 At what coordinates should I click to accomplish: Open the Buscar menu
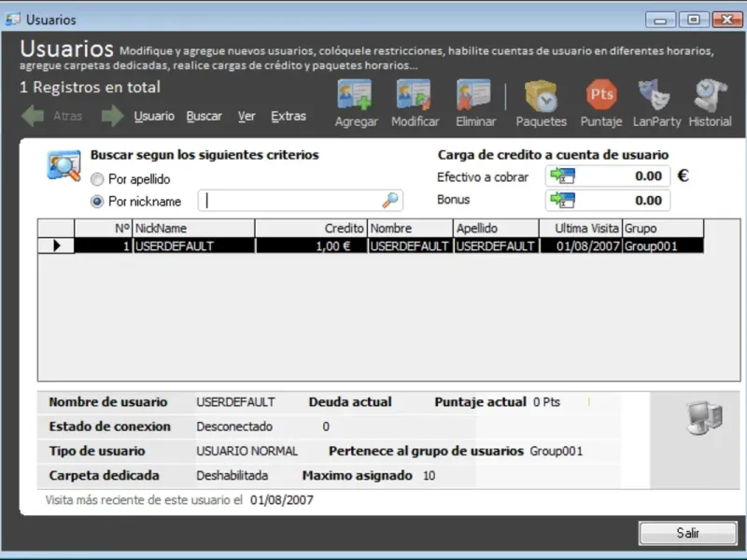pyautogui.click(x=204, y=116)
